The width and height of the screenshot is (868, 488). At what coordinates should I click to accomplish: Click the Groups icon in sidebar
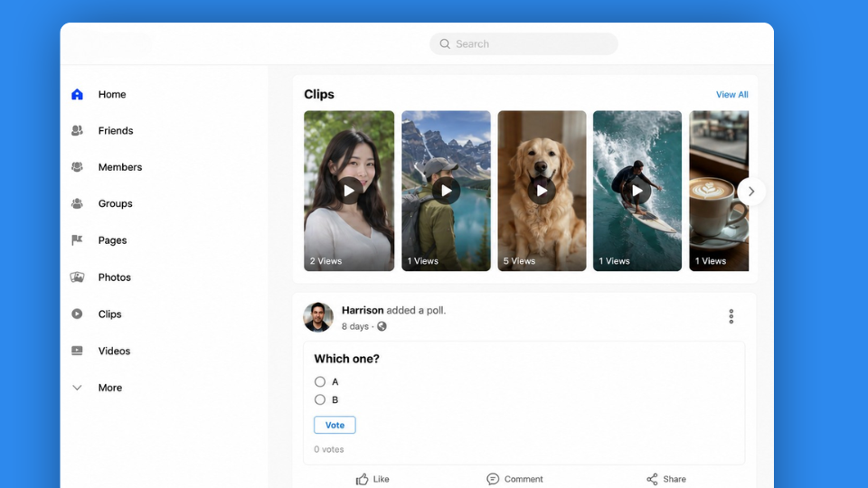(77, 203)
